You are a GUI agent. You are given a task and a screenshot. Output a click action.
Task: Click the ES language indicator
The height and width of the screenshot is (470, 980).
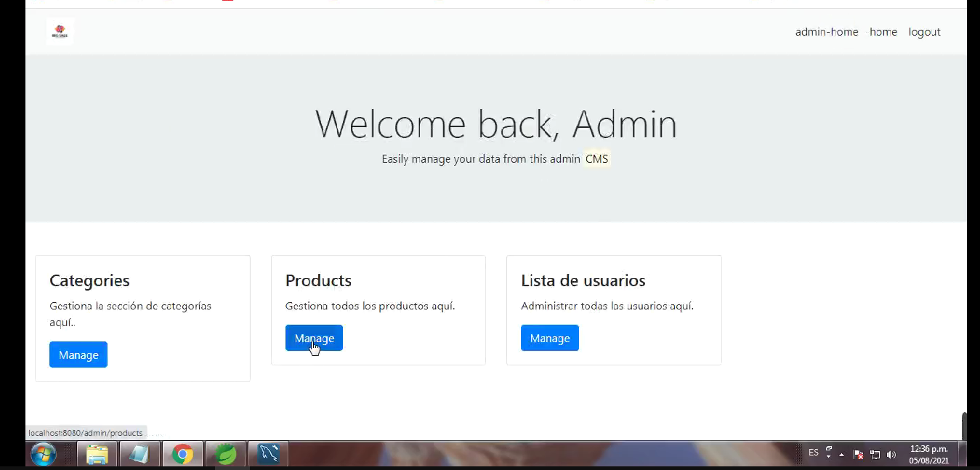(x=814, y=453)
